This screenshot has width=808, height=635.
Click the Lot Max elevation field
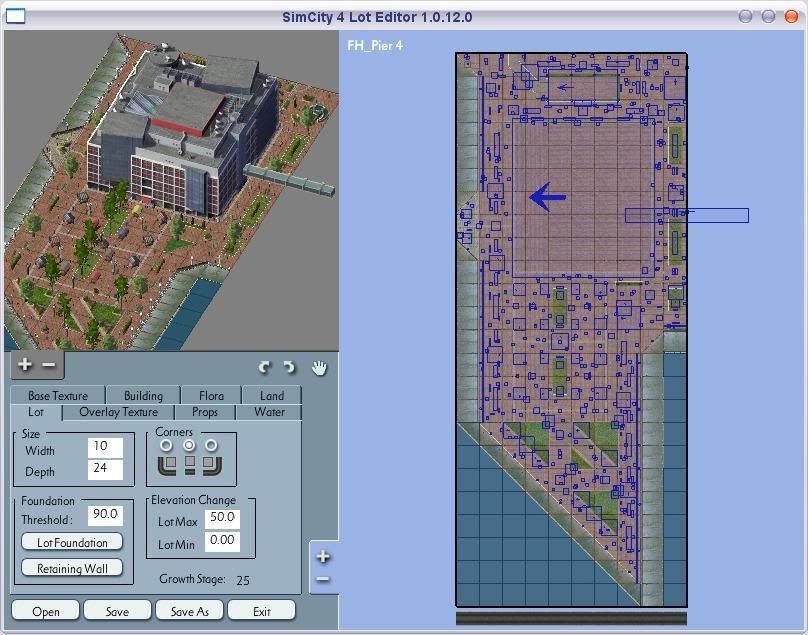click(222, 518)
